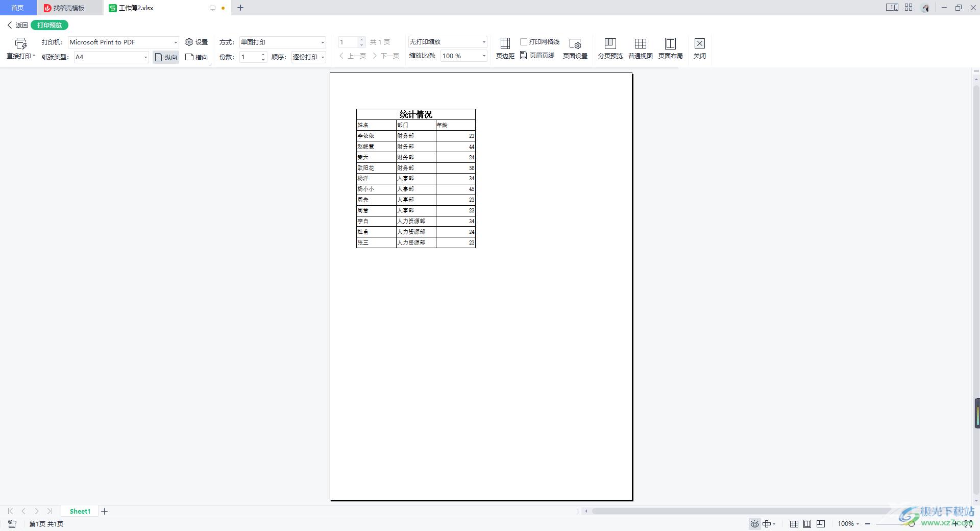Open the app grid icon in title bar
Viewport: 980px width, 531px height.
tap(909, 8)
